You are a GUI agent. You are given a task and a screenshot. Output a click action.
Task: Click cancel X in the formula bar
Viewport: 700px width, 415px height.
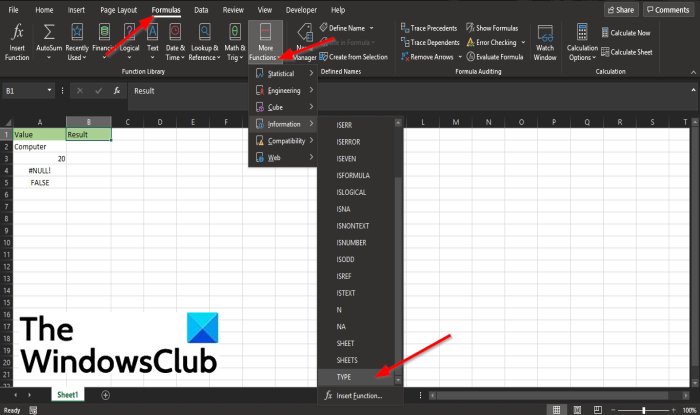coord(79,91)
